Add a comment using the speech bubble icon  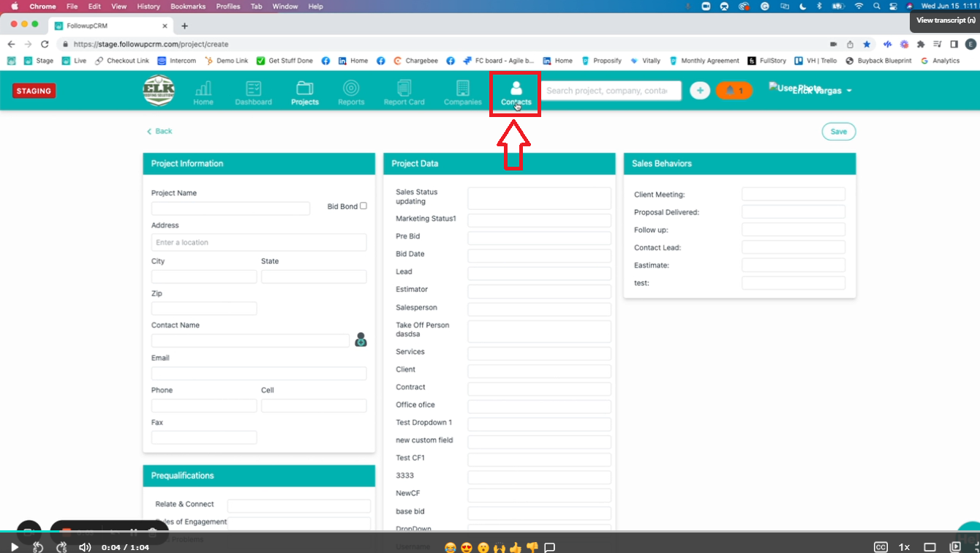pyautogui.click(x=550, y=547)
